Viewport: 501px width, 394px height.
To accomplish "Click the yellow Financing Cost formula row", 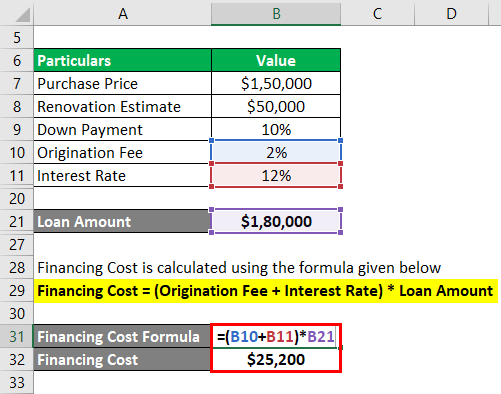I will coord(266,291).
